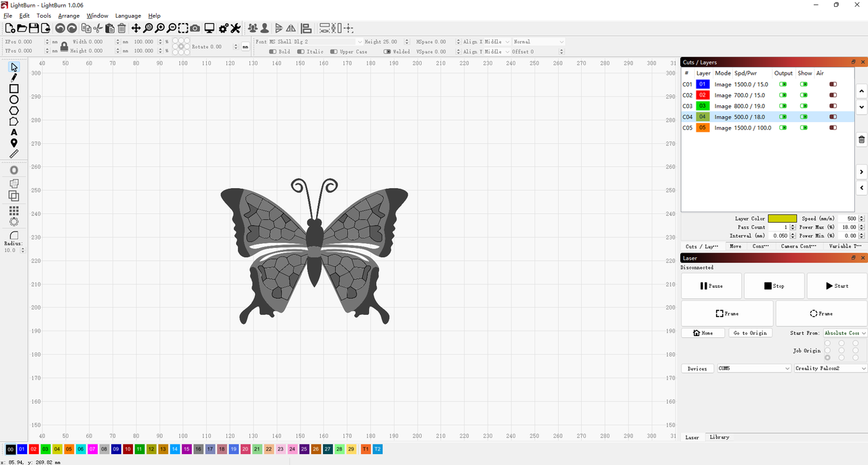The width and height of the screenshot is (868, 465).
Task: Click the Stop button
Action: pos(774,286)
